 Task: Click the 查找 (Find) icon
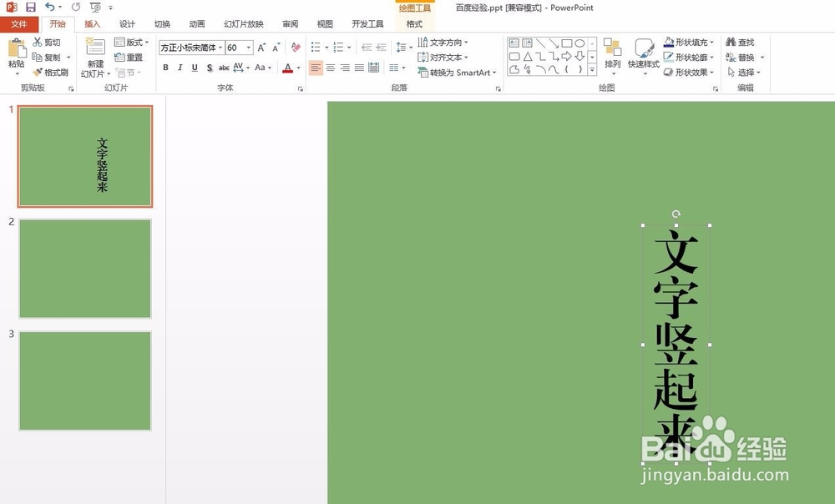(x=733, y=42)
